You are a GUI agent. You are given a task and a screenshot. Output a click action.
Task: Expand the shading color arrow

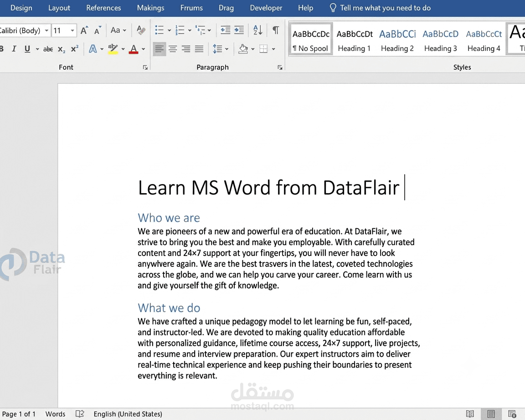[253, 49]
